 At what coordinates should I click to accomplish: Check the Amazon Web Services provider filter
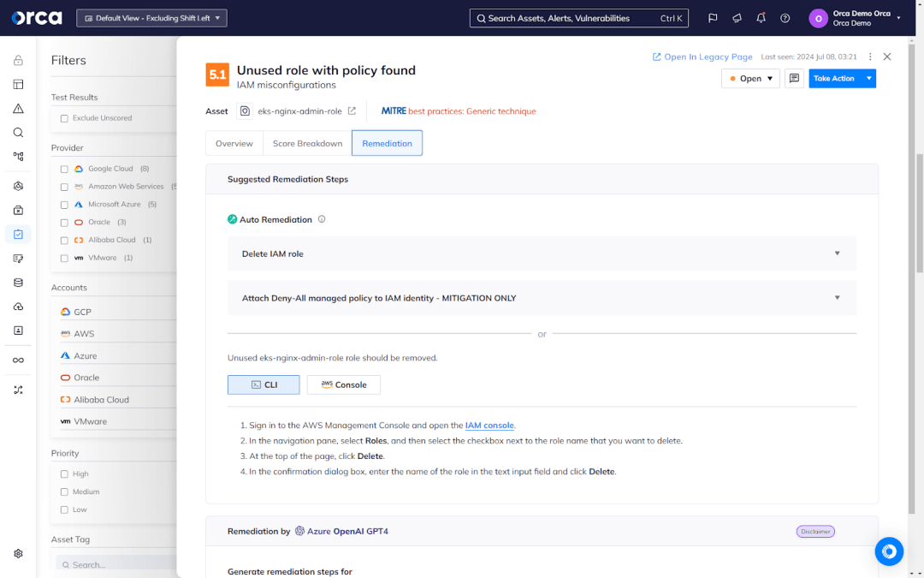click(64, 187)
